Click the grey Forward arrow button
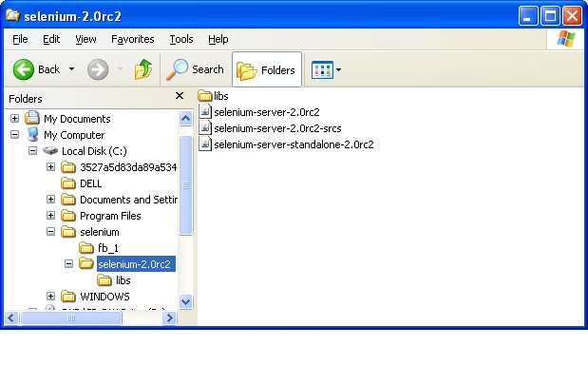Screen dimensions: 588x365 click(x=98, y=69)
